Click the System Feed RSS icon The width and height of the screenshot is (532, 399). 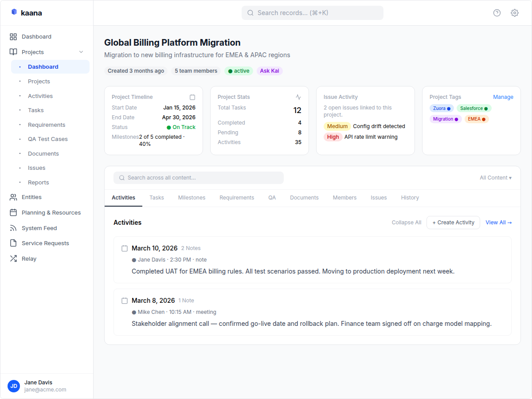(13, 228)
